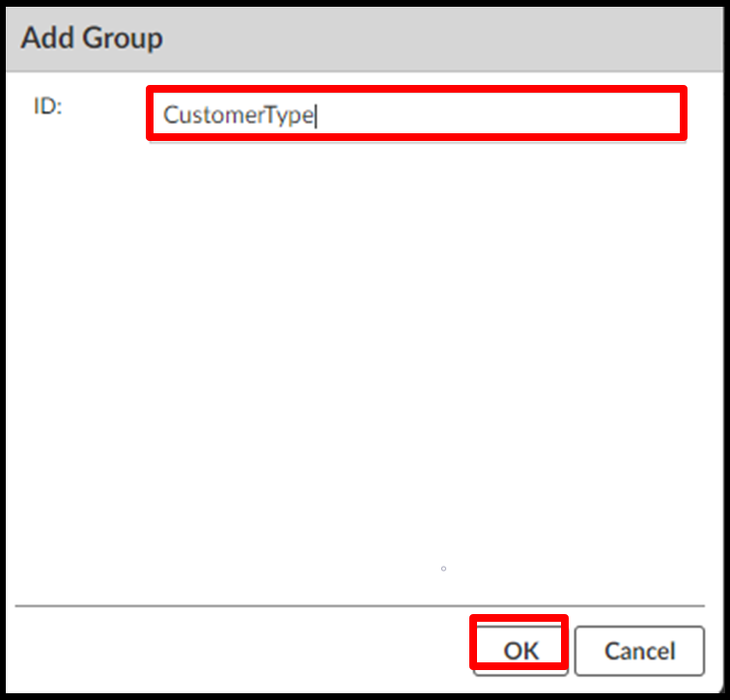Abort adding the group with Cancel
Image resolution: width=730 pixels, height=700 pixels.
tap(638, 651)
